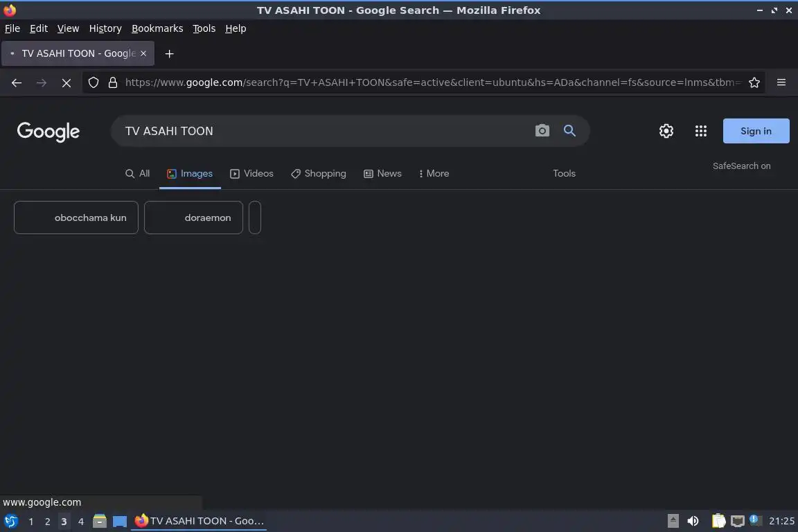This screenshot has height=532, width=798.
Task: Open the Firefox hamburger application menu
Action: point(781,82)
